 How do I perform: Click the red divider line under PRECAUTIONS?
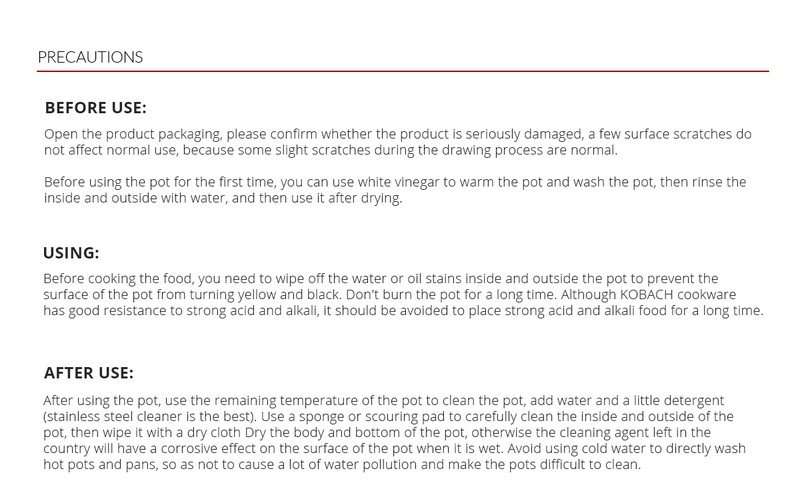402,72
